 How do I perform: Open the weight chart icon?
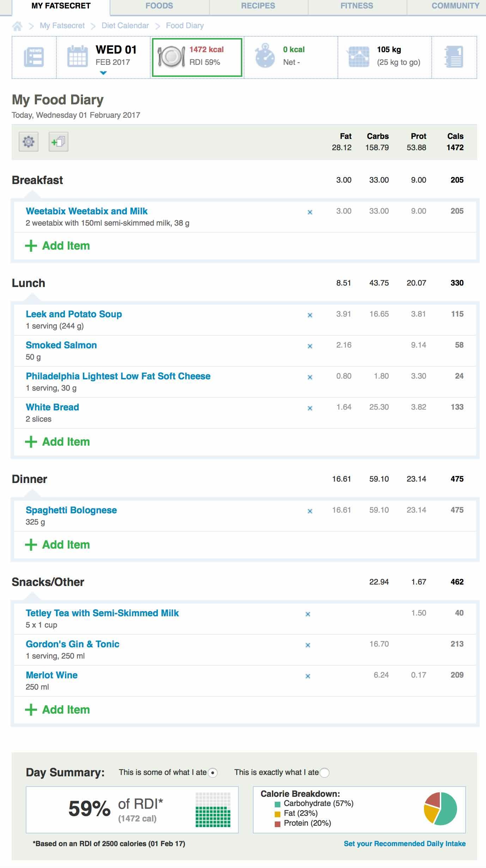[x=359, y=56]
